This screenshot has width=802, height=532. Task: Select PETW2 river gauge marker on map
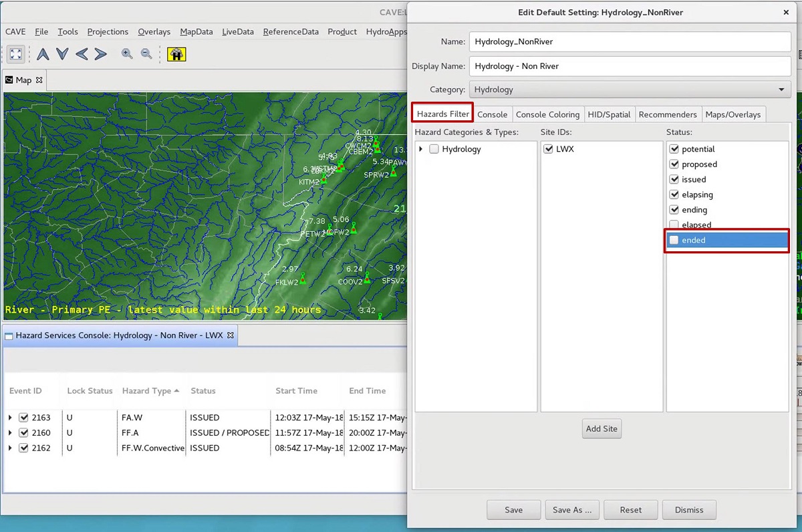[330, 229]
